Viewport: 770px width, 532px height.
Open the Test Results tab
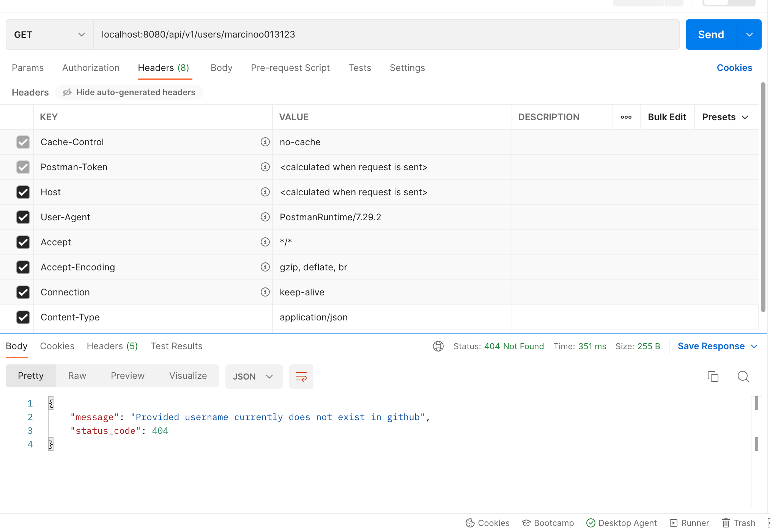[x=176, y=346]
